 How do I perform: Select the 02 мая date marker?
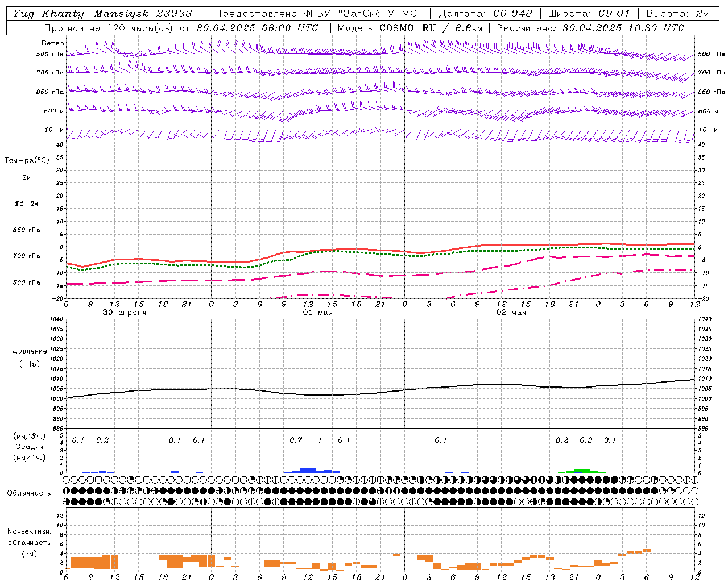pyautogui.click(x=511, y=313)
